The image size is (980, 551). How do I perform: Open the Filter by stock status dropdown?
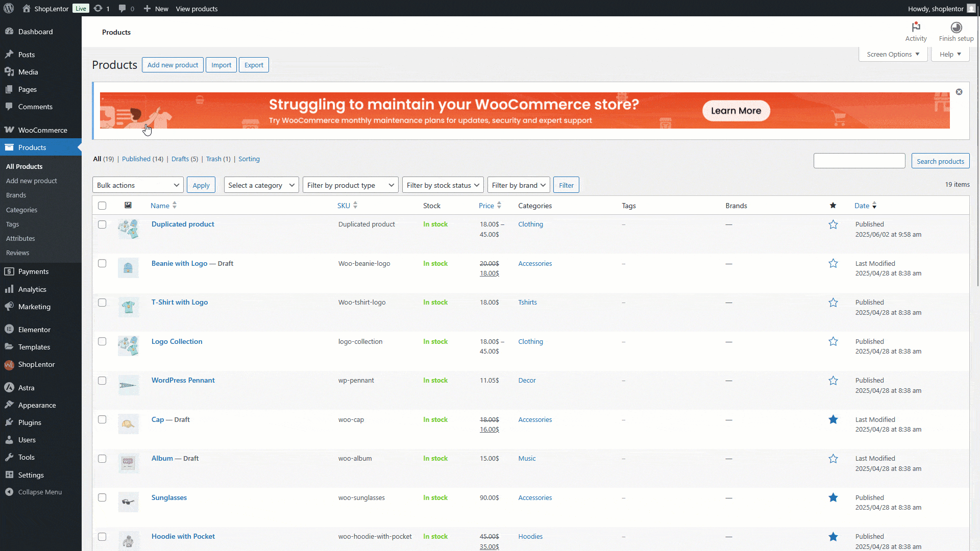pos(443,185)
